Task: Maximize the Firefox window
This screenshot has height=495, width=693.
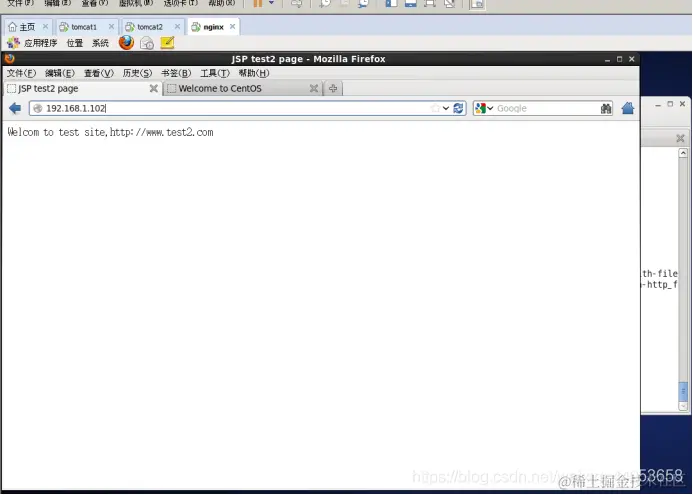Action: click(x=619, y=59)
